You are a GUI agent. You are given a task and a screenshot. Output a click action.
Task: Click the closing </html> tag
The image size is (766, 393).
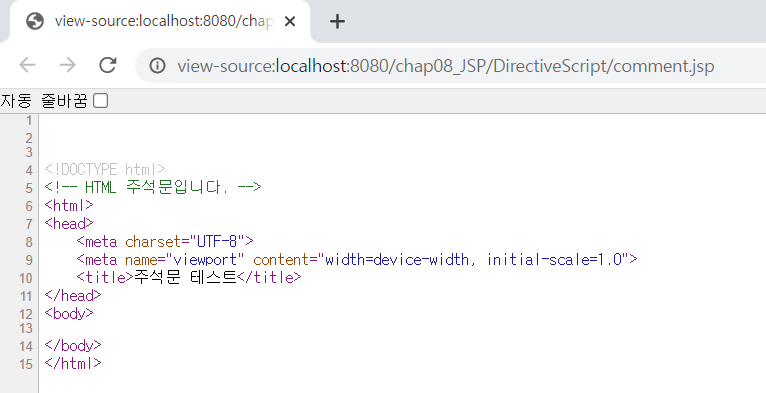point(73,363)
